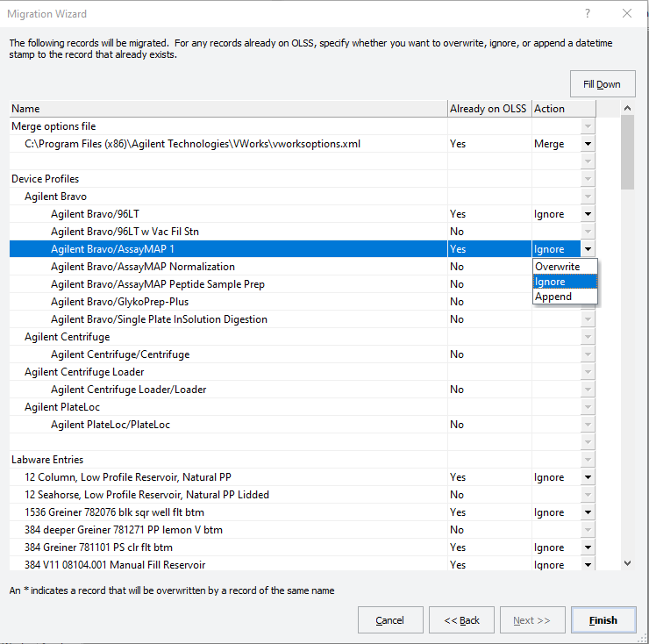Open action dropdown for 1536 Greiner 782076
Screen dimensions: 649x644
click(588, 512)
